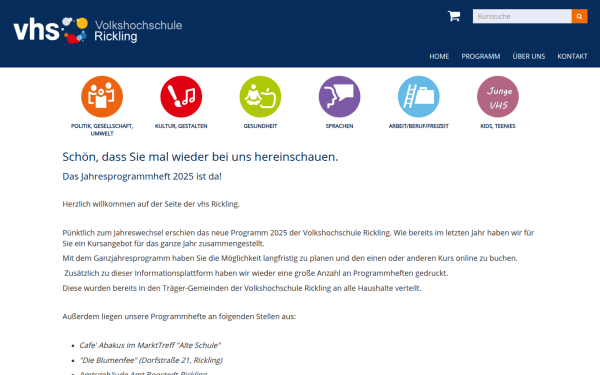Click the orange search magnifier button
This screenshot has width=600, height=375.
coord(579,16)
